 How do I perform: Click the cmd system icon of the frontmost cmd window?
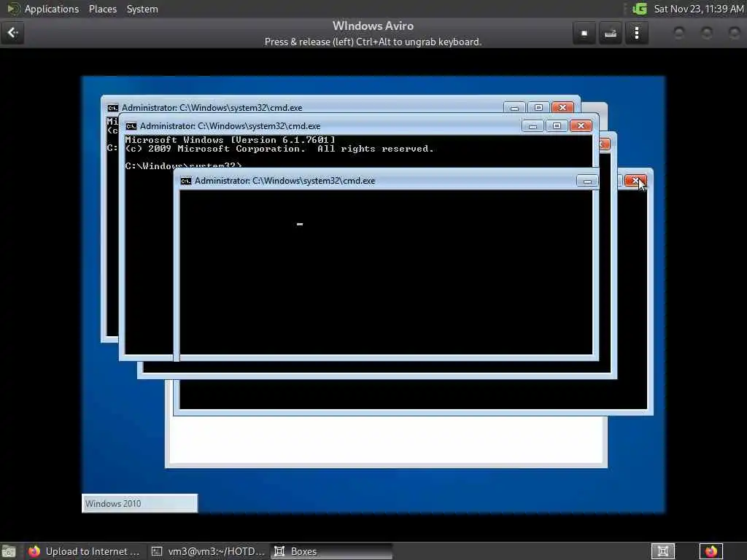click(186, 181)
